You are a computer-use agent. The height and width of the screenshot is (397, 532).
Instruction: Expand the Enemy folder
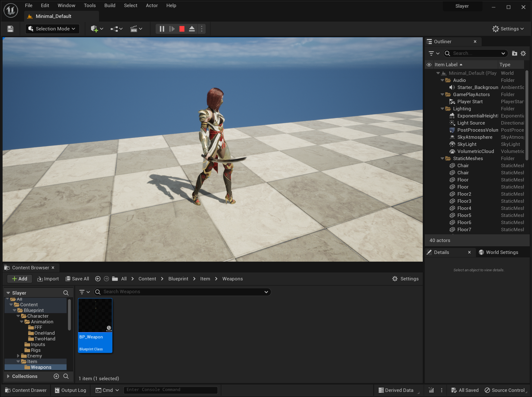pyautogui.click(x=18, y=356)
